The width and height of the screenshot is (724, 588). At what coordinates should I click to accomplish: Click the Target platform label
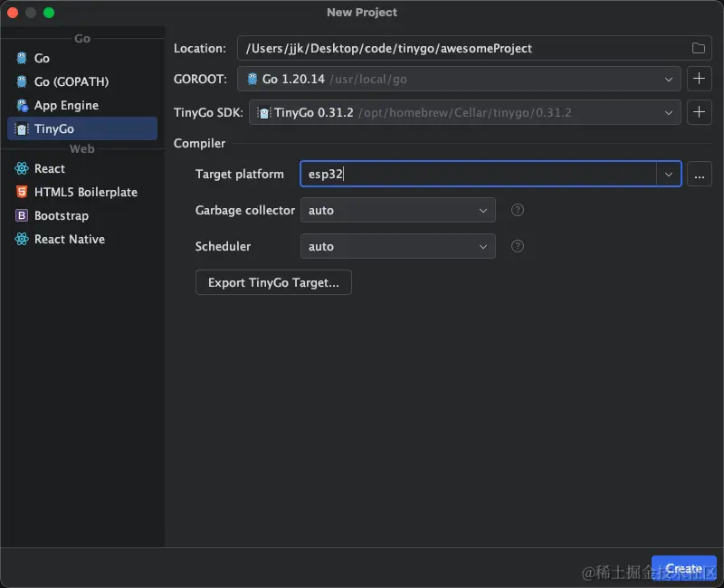240,175
